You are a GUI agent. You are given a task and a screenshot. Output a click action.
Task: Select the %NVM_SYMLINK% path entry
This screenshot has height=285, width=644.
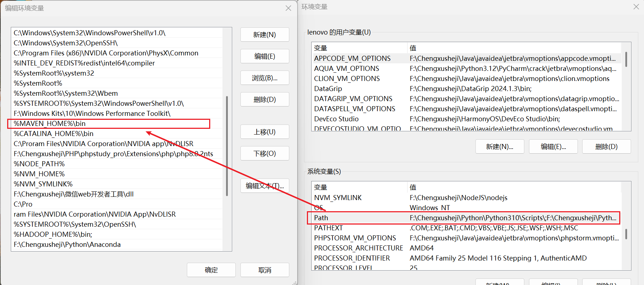tap(117, 184)
